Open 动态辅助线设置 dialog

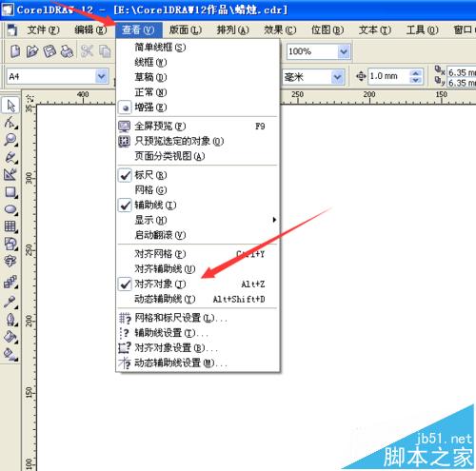click(198, 363)
